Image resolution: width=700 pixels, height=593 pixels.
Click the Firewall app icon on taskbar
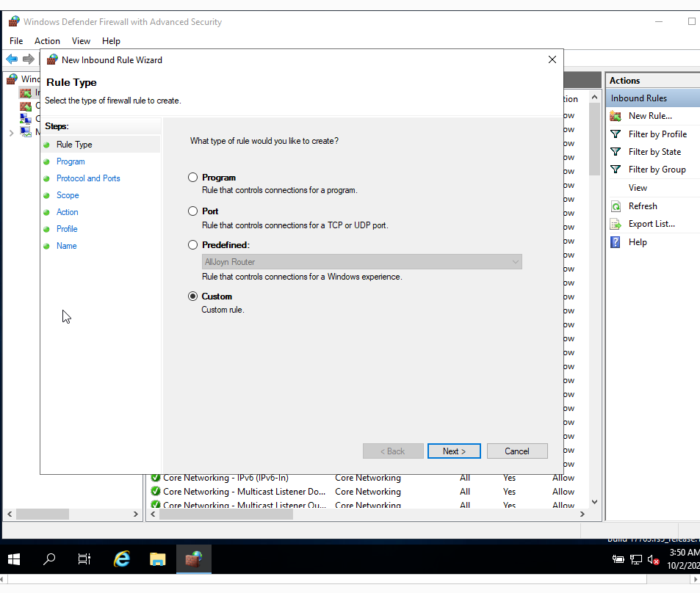[194, 559]
